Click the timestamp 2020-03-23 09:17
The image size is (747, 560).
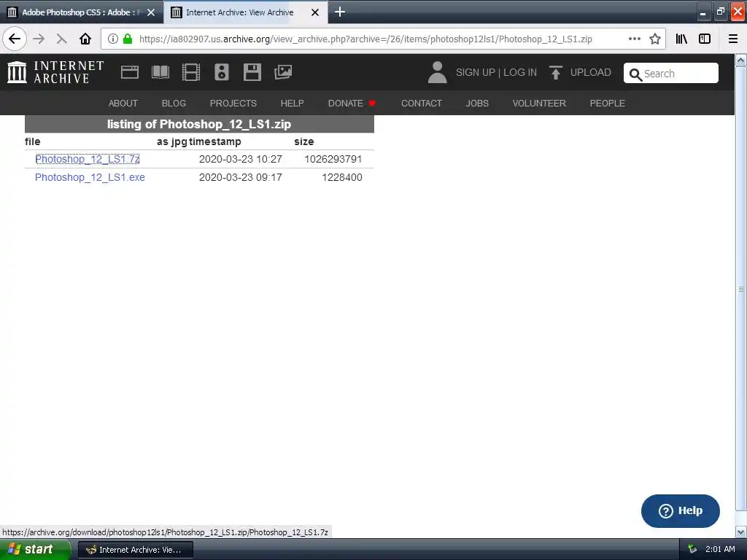[x=241, y=177]
